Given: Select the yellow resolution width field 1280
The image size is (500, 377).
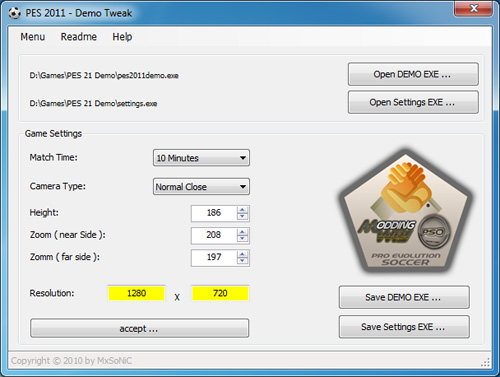Looking at the screenshot, I should click(136, 293).
